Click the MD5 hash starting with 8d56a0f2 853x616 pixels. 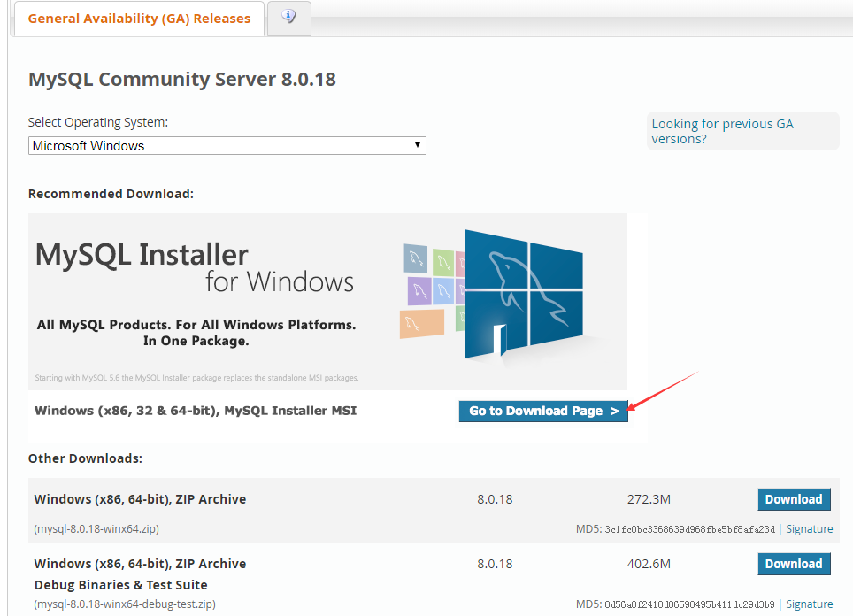click(x=689, y=604)
